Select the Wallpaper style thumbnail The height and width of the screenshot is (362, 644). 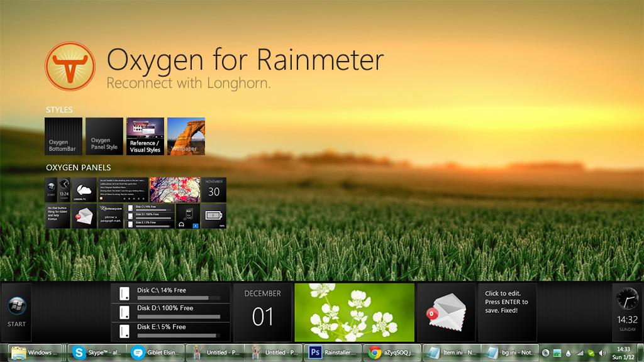[186, 136]
